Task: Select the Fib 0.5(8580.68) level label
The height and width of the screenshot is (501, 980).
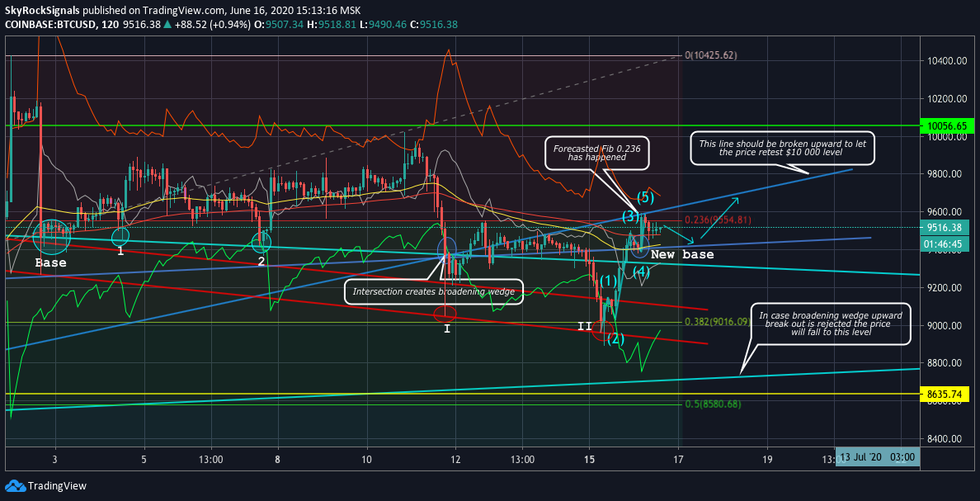Action: pyautogui.click(x=713, y=404)
